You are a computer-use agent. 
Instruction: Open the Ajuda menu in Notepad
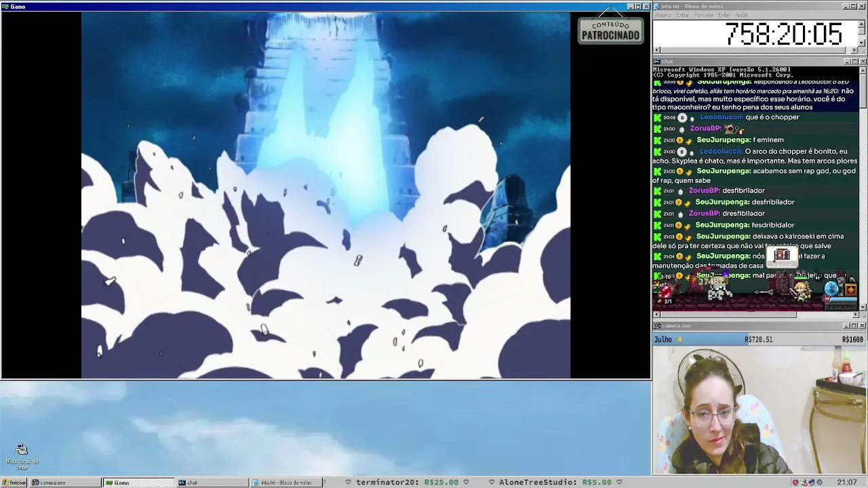pos(741,15)
